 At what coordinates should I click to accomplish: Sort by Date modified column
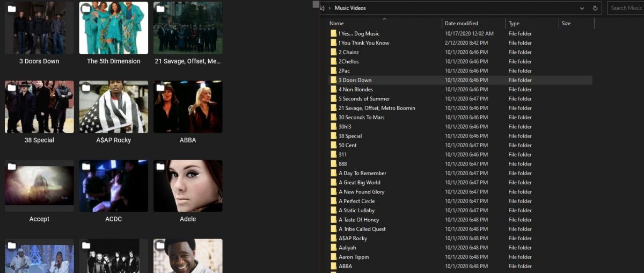pos(461,24)
